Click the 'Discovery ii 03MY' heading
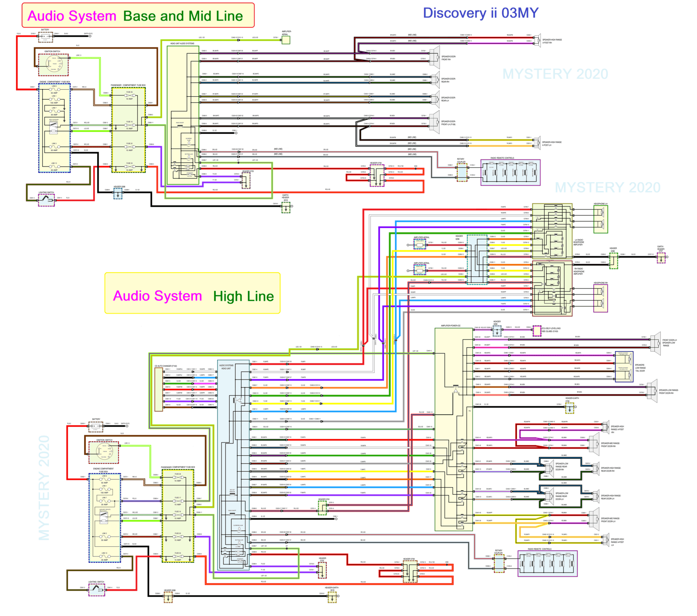This screenshot has height=616, width=697. click(481, 13)
